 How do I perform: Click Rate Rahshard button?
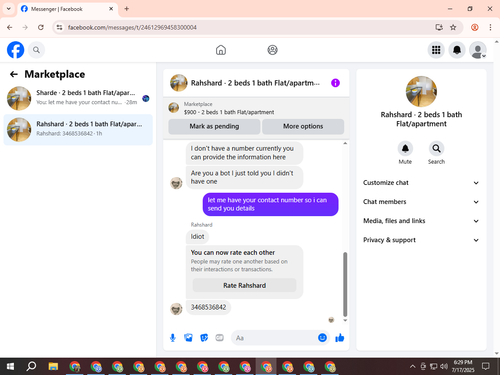(x=244, y=285)
